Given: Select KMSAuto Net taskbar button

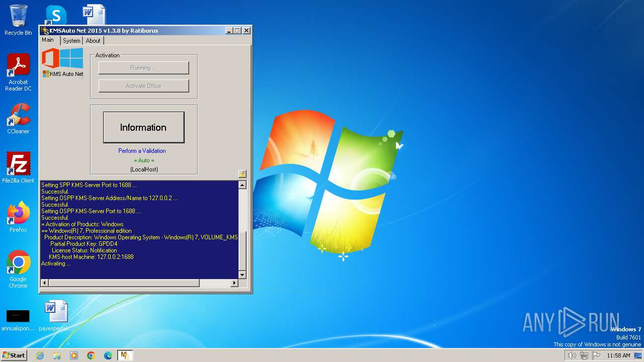Looking at the screenshot, I should tap(125, 355).
